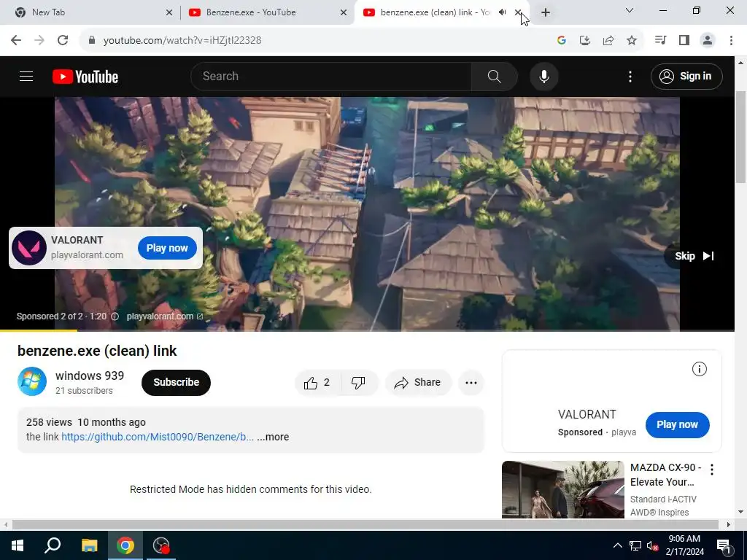Click Play now on the video ad overlay
This screenshot has height=560, width=747.
click(167, 248)
